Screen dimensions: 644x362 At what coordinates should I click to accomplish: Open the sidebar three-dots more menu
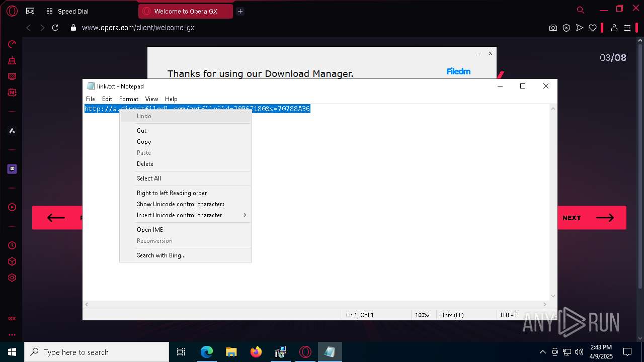click(x=12, y=334)
